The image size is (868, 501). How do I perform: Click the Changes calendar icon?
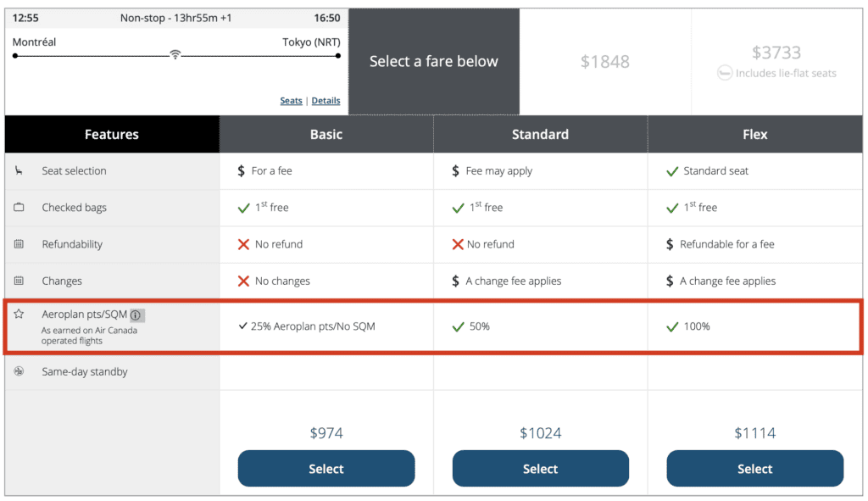19,281
